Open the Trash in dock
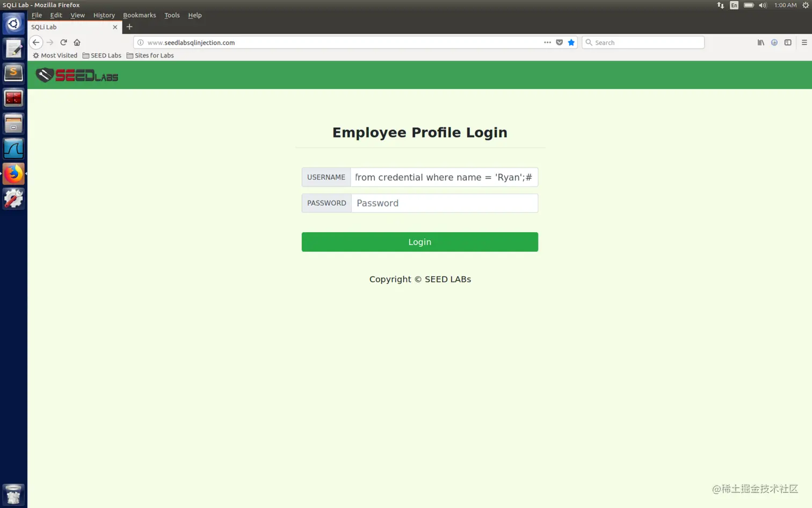 (x=13, y=495)
